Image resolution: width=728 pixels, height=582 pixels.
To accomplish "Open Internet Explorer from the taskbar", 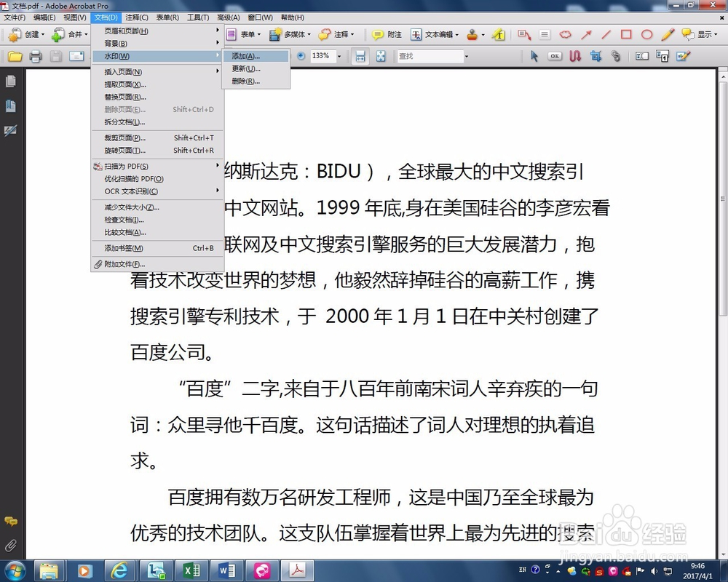I will (x=120, y=570).
